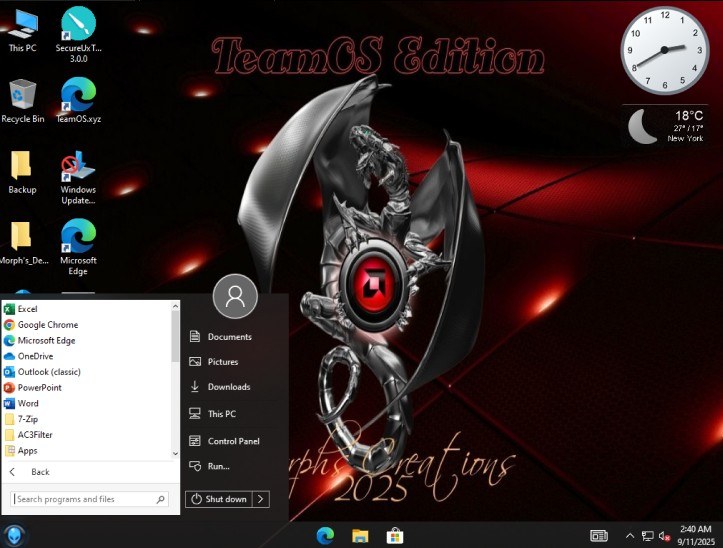Show hidden tray icons chevron
The height and width of the screenshot is (548, 723).
pyautogui.click(x=629, y=536)
